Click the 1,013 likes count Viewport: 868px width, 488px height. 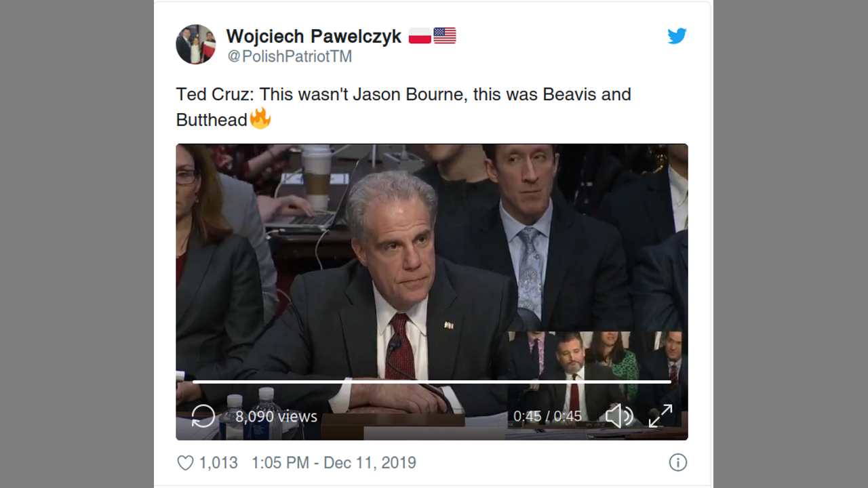[x=218, y=463]
